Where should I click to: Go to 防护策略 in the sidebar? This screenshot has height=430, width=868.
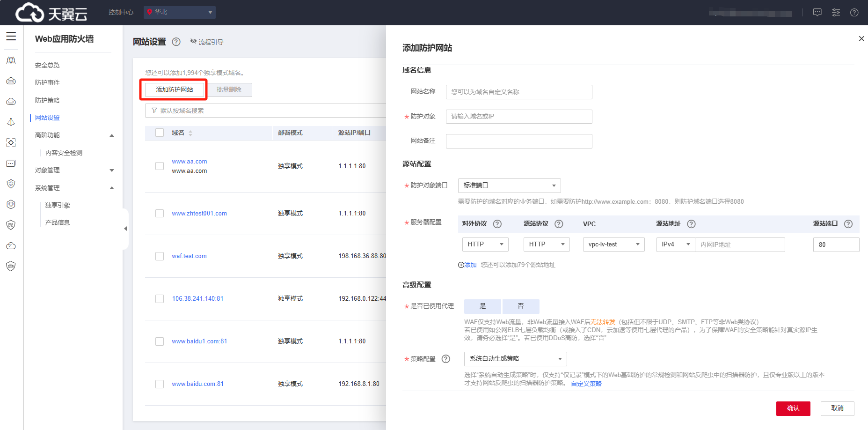point(47,100)
